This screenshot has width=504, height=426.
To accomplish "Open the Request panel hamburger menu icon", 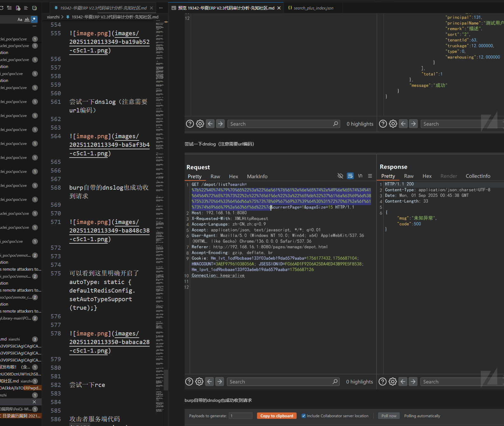I will (370, 176).
